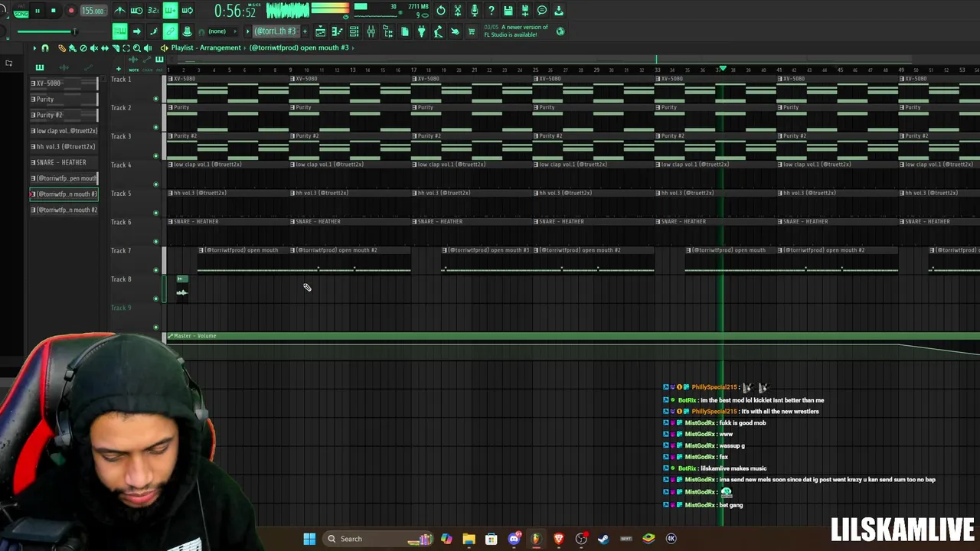Click the audio editor scissors icon

458,11
